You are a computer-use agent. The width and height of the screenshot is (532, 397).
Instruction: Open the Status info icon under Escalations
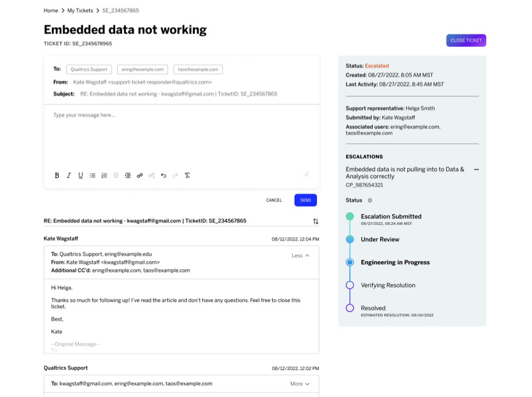[370, 200]
